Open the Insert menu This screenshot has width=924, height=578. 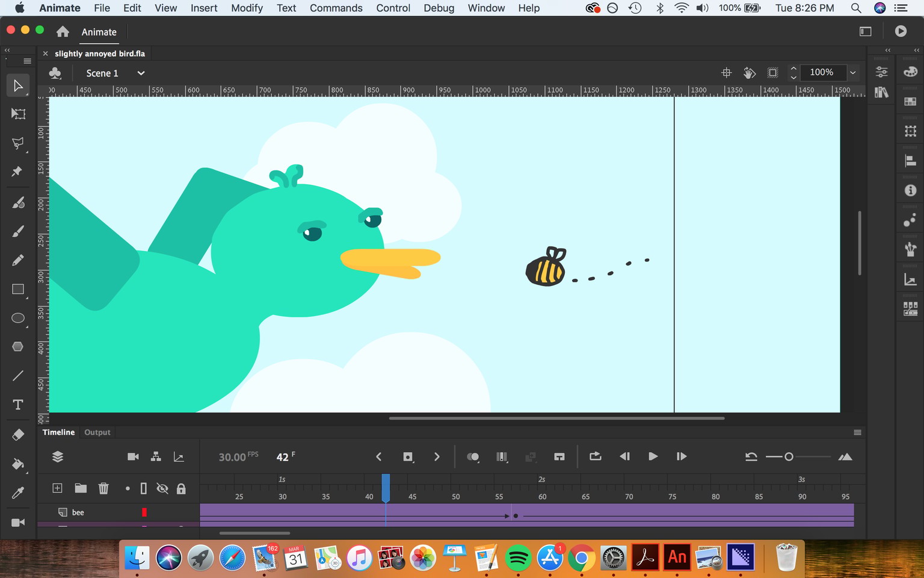(x=204, y=8)
